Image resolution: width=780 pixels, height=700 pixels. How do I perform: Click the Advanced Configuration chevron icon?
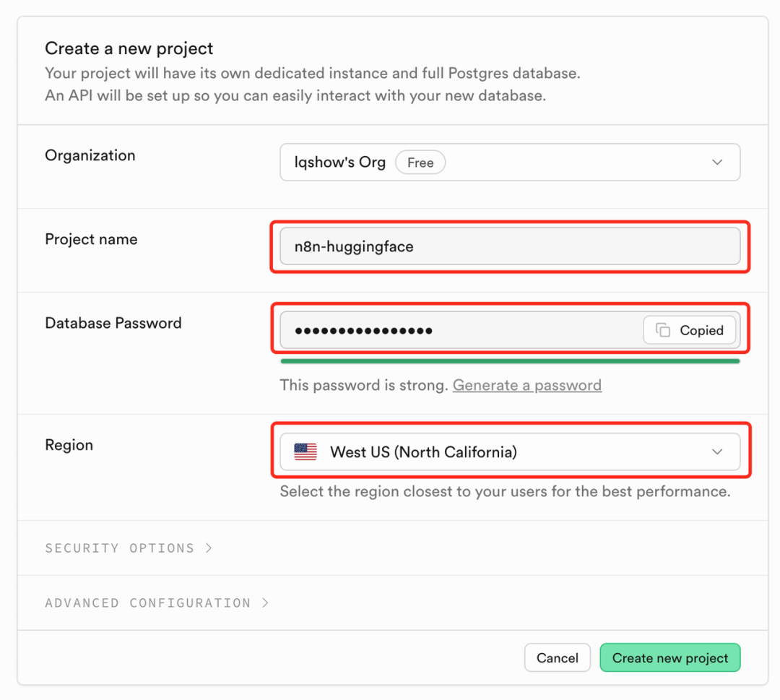tap(265, 602)
